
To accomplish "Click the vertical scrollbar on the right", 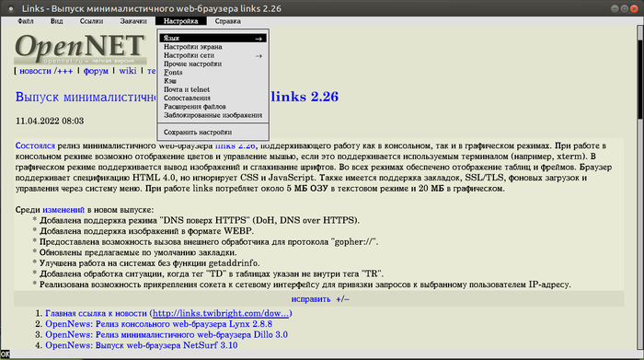I will pyautogui.click(x=640, y=187).
